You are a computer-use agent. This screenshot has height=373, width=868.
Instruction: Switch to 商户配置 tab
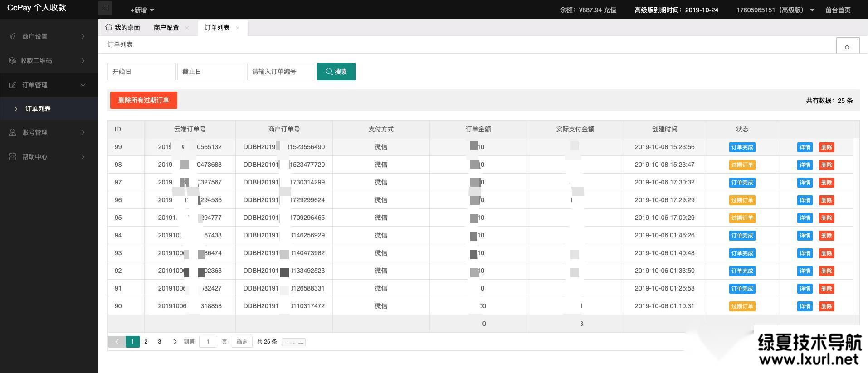[166, 28]
